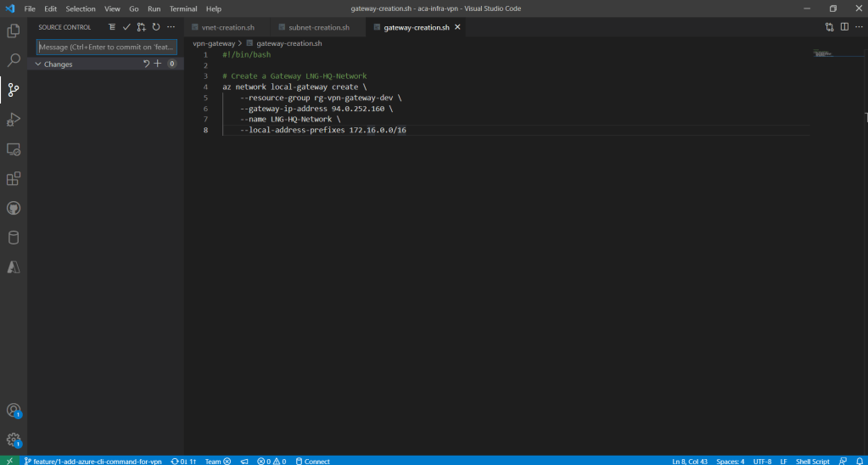The image size is (868, 465).
Task: Focus the commit message input field
Action: [x=107, y=47]
